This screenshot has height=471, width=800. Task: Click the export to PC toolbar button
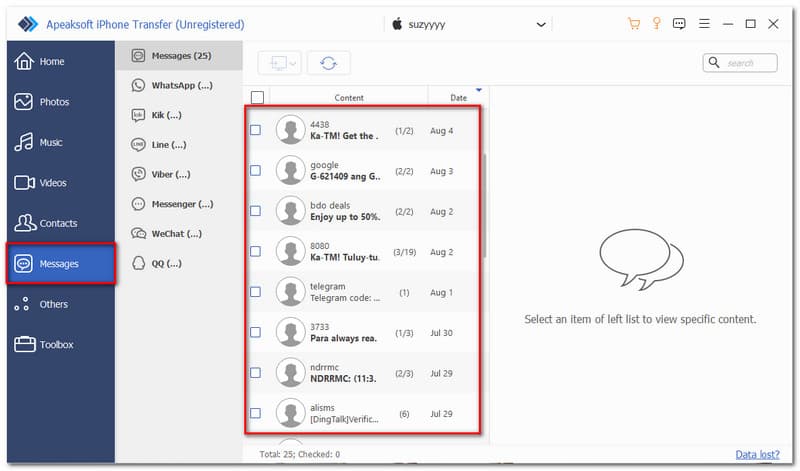[x=278, y=63]
